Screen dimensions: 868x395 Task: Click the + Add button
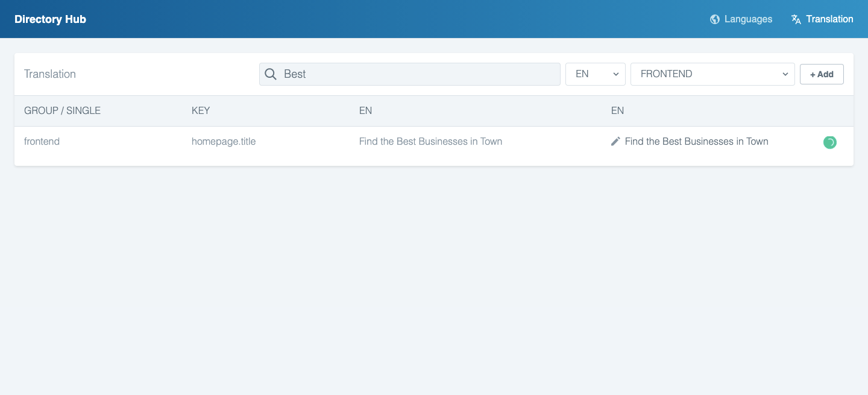(822, 74)
